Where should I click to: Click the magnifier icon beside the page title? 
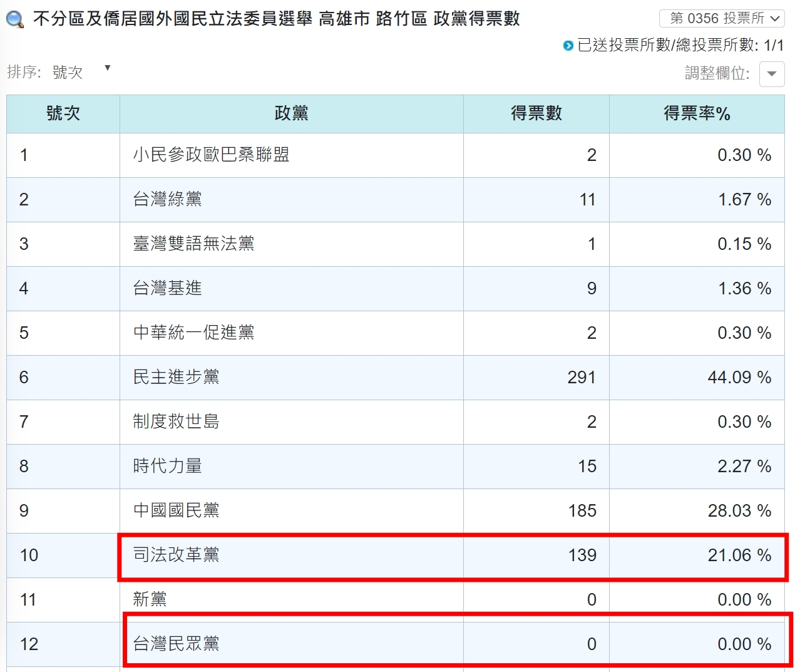(x=15, y=19)
